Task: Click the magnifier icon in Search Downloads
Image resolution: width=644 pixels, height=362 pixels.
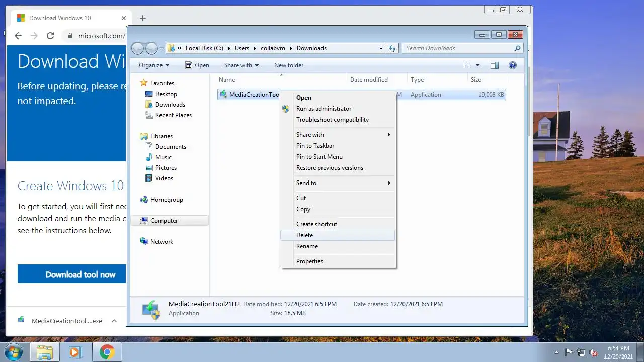Action: pos(517,48)
